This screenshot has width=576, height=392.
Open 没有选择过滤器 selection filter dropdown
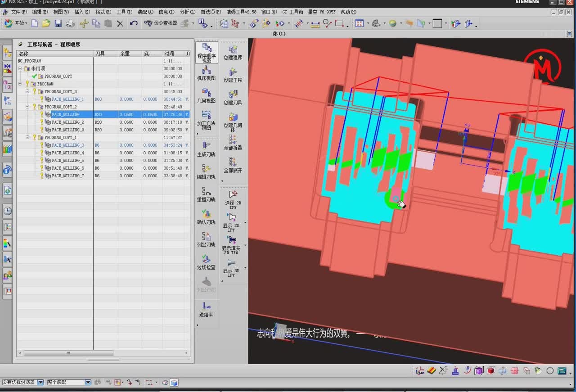pyautogui.click(x=40, y=382)
